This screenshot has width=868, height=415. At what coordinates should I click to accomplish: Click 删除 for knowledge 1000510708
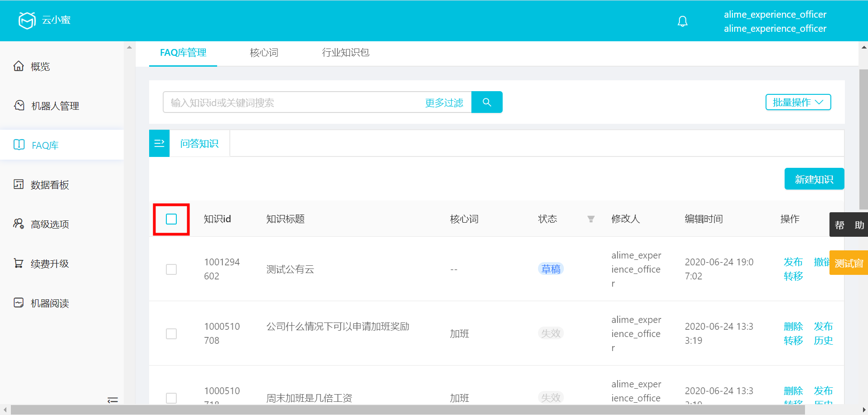tap(793, 326)
